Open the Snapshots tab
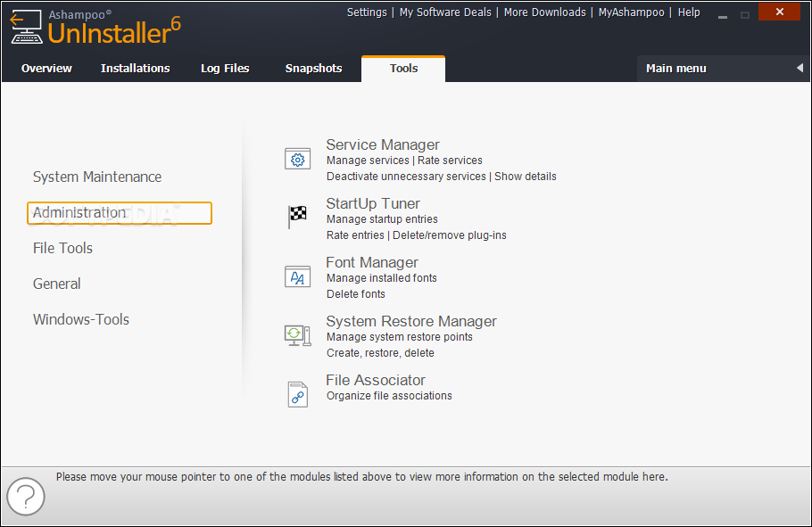The image size is (812, 527). 314,69
